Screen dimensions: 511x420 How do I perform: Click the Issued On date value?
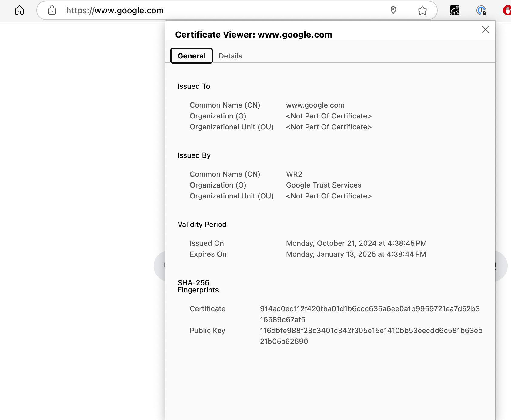tap(356, 243)
